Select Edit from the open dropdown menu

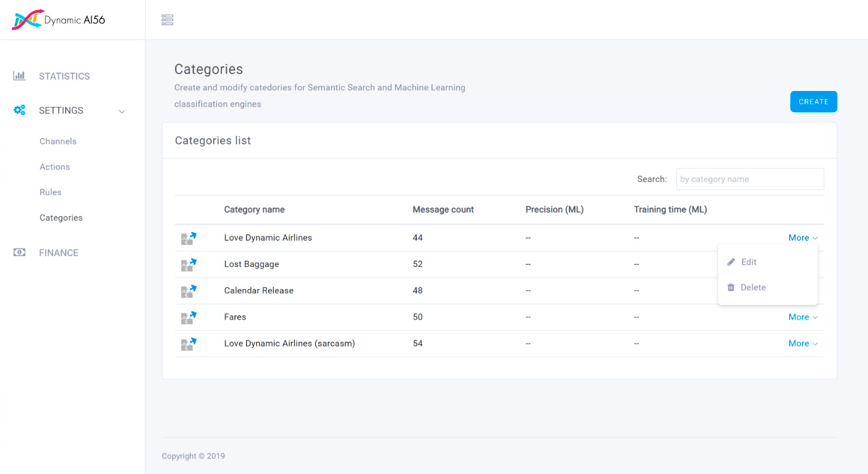coord(748,262)
